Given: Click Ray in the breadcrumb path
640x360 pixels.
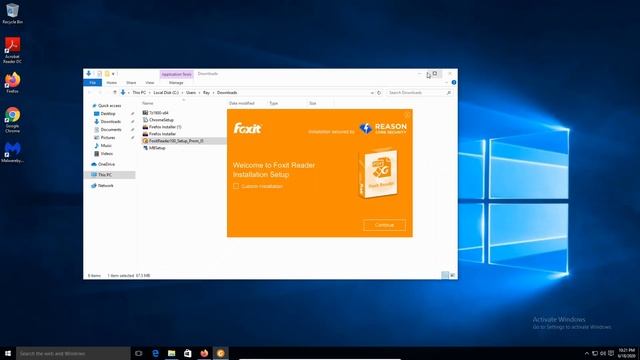Looking at the screenshot, I should (x=207, y=93).
